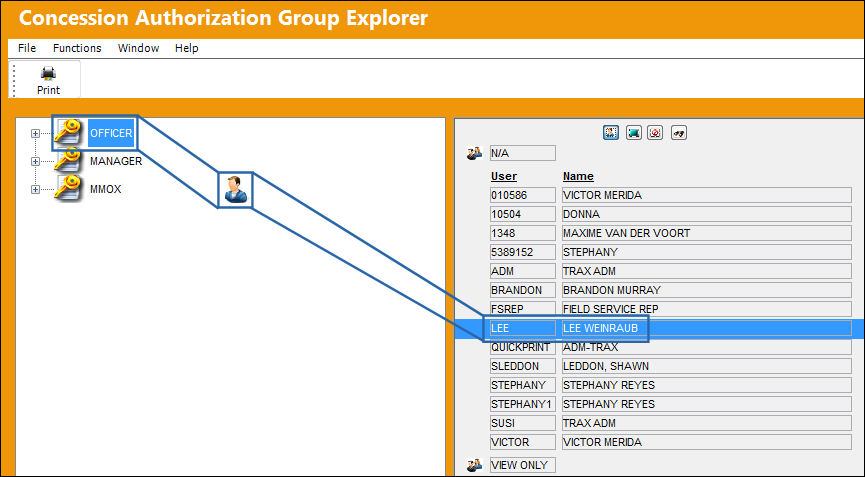The height and width of the screenshot is (477, 865).
Task: Click the User column header
Action: [504, 176]
